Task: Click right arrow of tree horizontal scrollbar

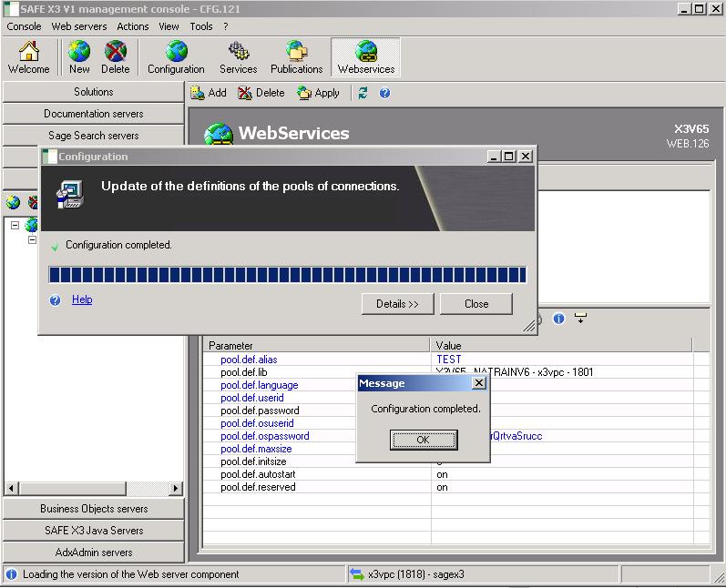Action: 176,488
